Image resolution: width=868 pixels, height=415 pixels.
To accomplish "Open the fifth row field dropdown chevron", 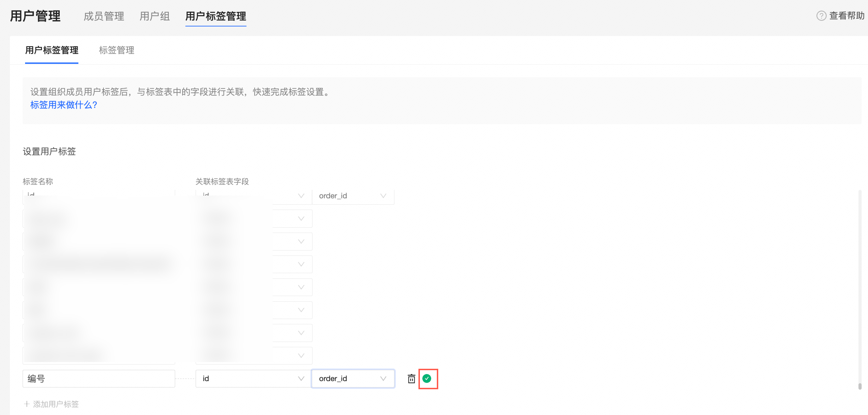I will coord(301,287).
